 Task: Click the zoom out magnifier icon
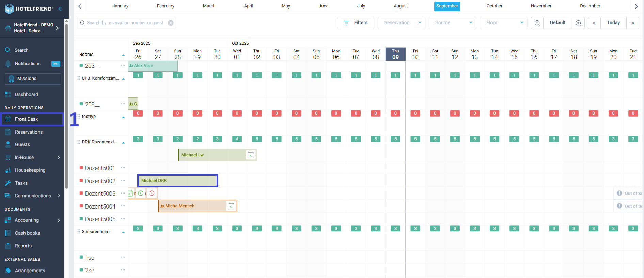click(537, 23)
